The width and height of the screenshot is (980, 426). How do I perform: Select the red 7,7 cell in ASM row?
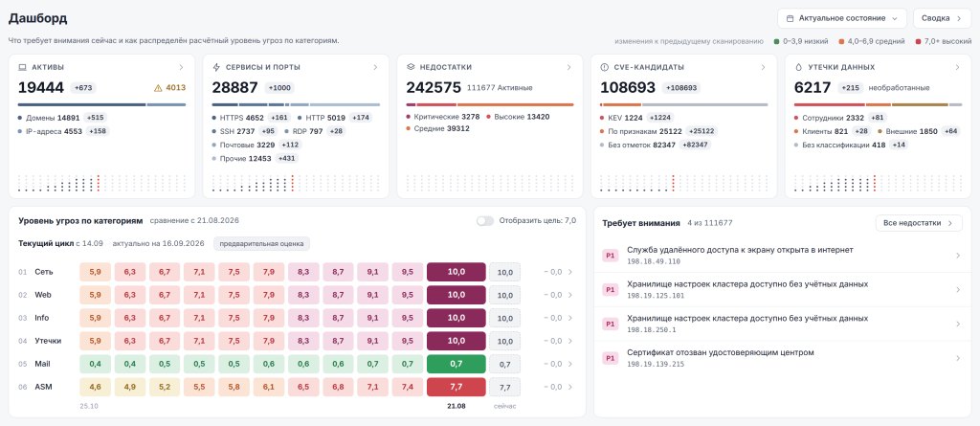point(457,387)
